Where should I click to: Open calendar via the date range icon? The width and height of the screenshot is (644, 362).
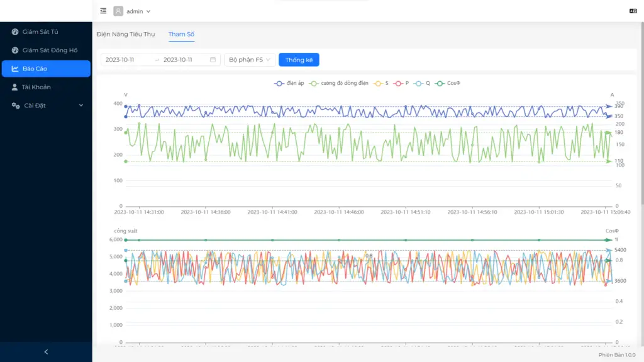click(213, 60)
